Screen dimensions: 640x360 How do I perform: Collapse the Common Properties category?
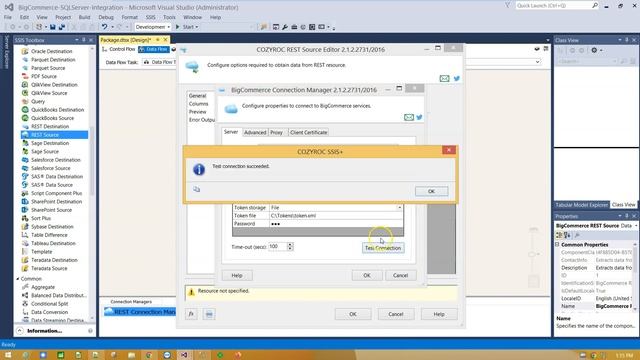(x=557, y=244)
